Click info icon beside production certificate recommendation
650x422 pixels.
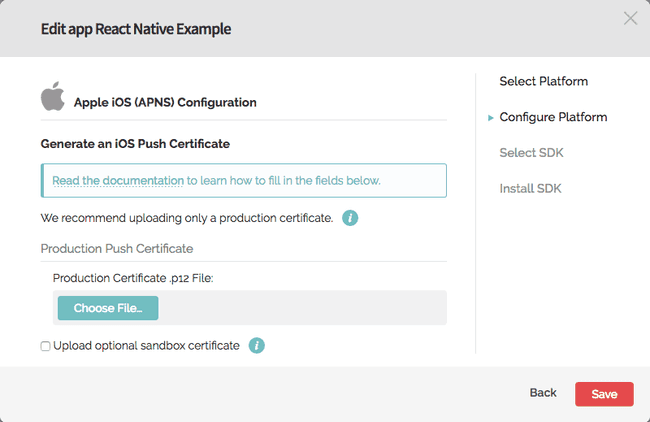click(x=350, y=218)
